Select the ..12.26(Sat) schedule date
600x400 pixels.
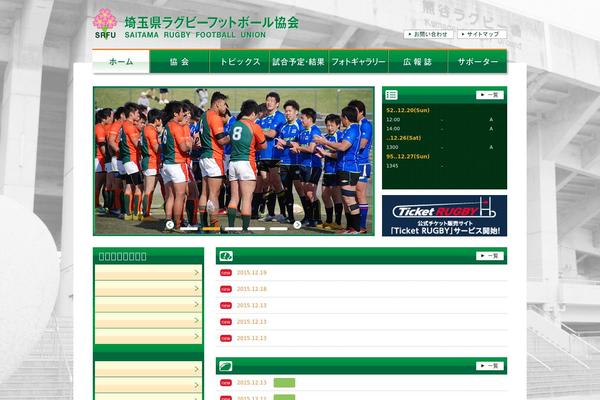pos(404,138)
